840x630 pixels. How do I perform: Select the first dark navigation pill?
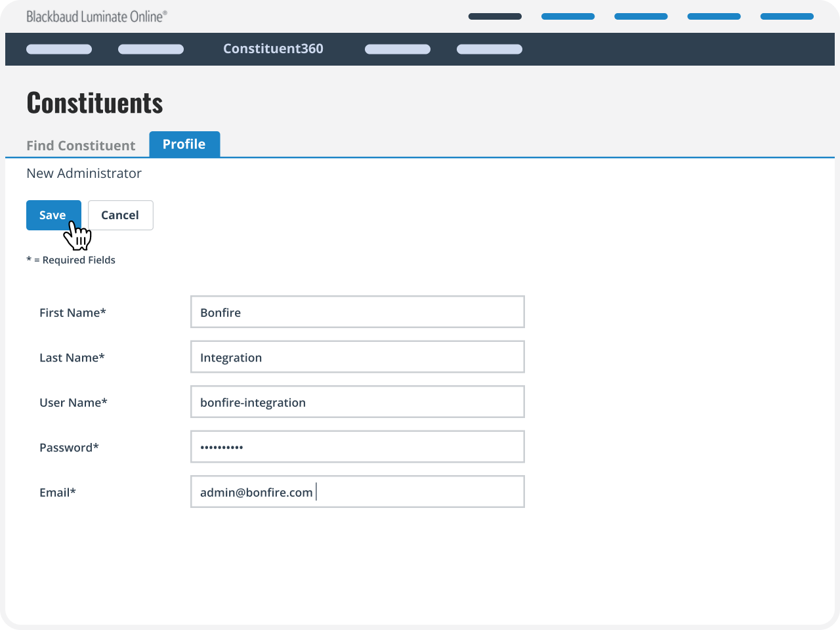click(x=495, y=16)
